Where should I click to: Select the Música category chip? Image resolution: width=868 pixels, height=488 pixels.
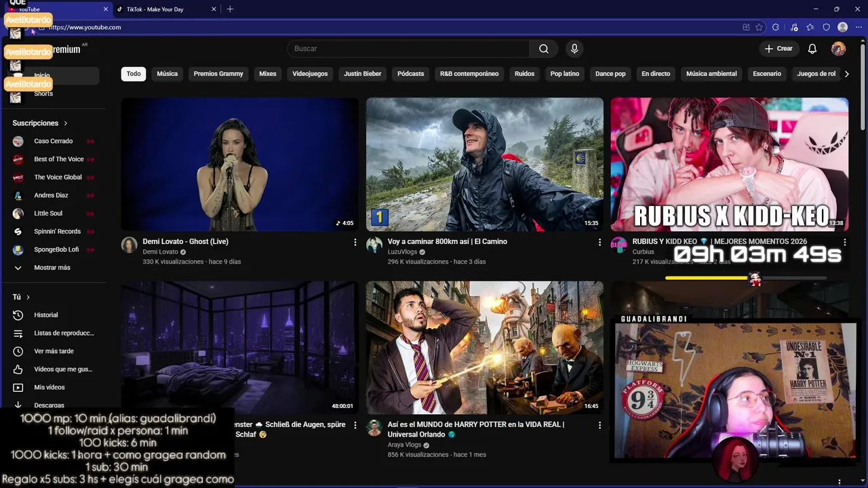(167, 74)
